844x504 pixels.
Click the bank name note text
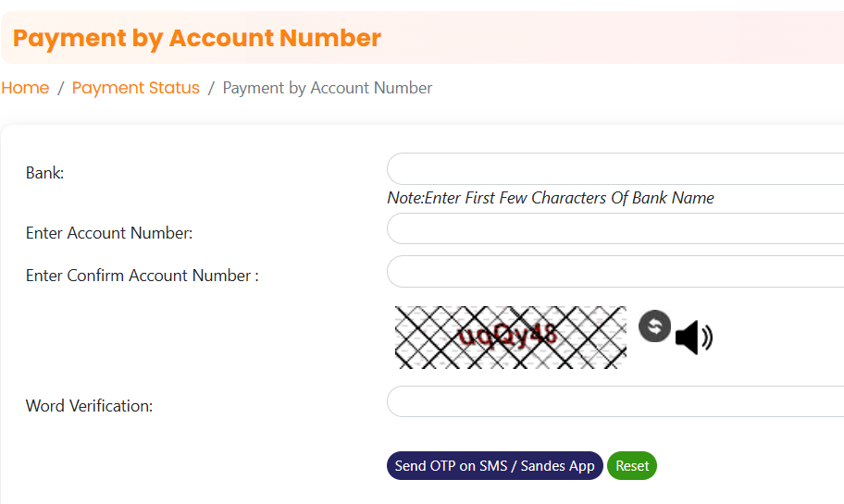point(551,198)
